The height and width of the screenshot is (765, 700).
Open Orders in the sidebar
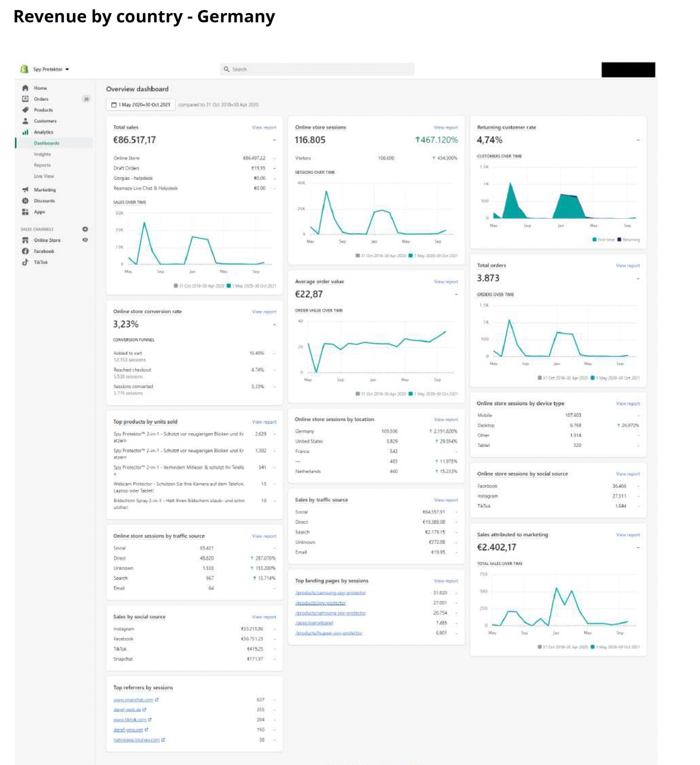pos(41,99)
